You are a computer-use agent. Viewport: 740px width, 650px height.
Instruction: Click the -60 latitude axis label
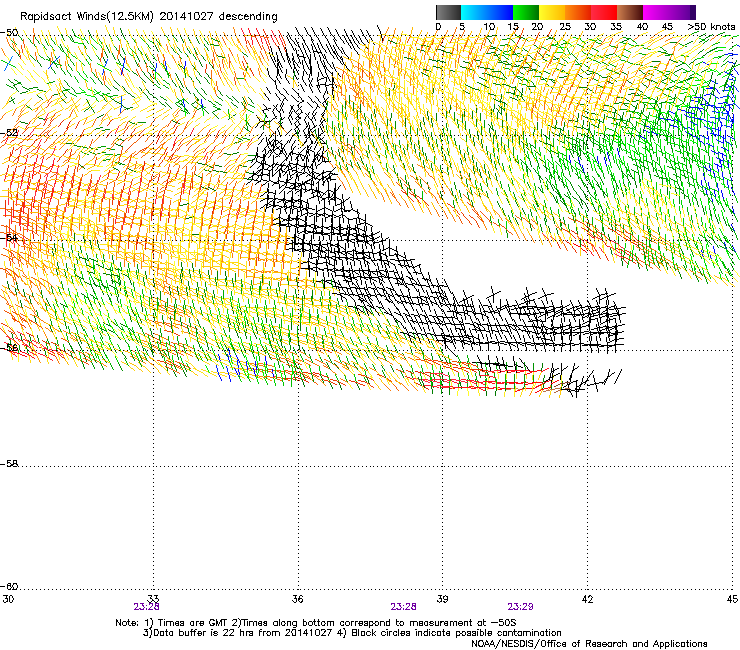(9, 586)
